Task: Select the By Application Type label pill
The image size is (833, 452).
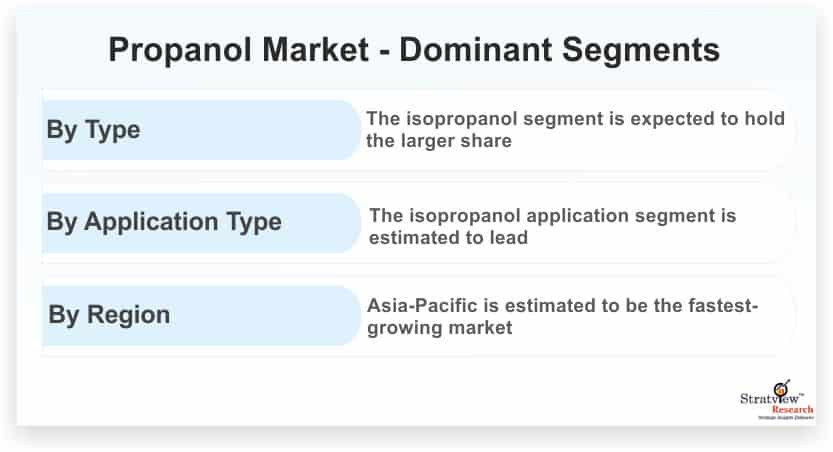Action: tap(201, 223)
